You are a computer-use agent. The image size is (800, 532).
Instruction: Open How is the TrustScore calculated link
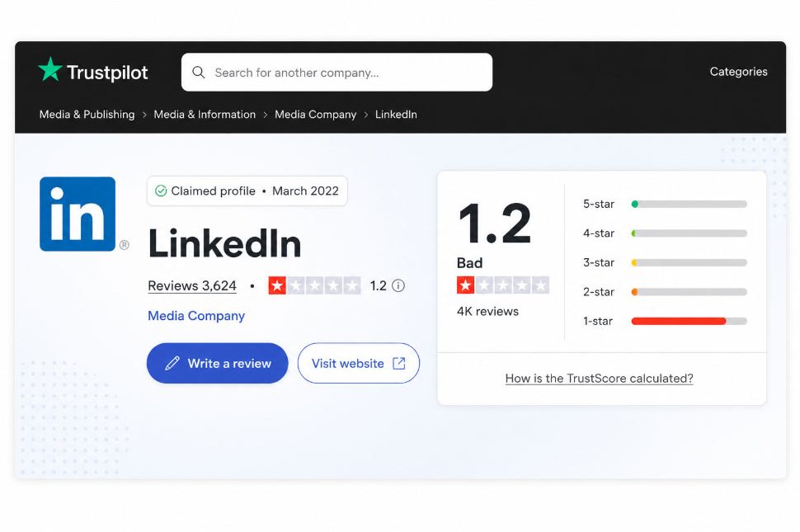click(599, 379)
